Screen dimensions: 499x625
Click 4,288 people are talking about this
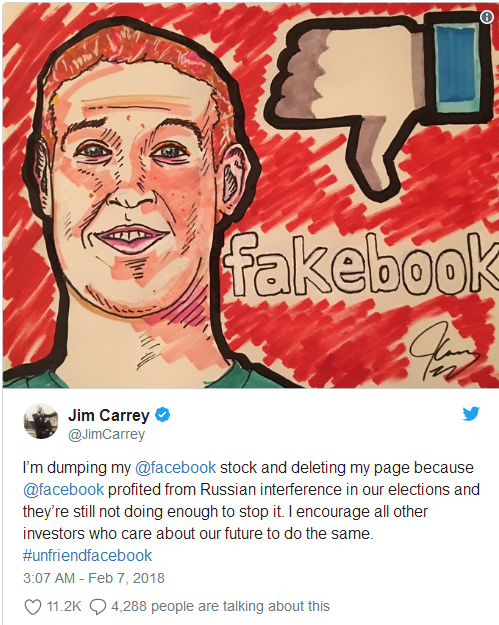coord(220,606)
